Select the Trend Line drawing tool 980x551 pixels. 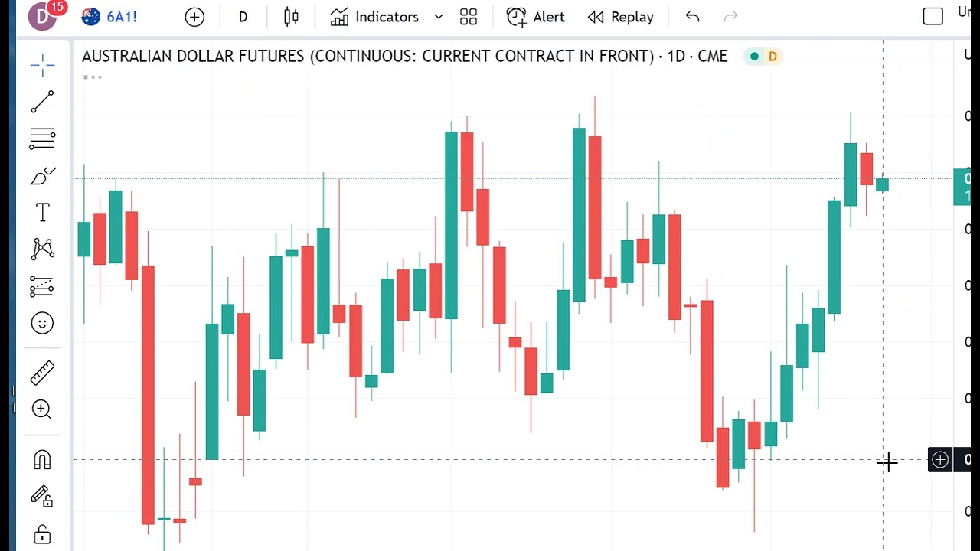coord(42,102)
